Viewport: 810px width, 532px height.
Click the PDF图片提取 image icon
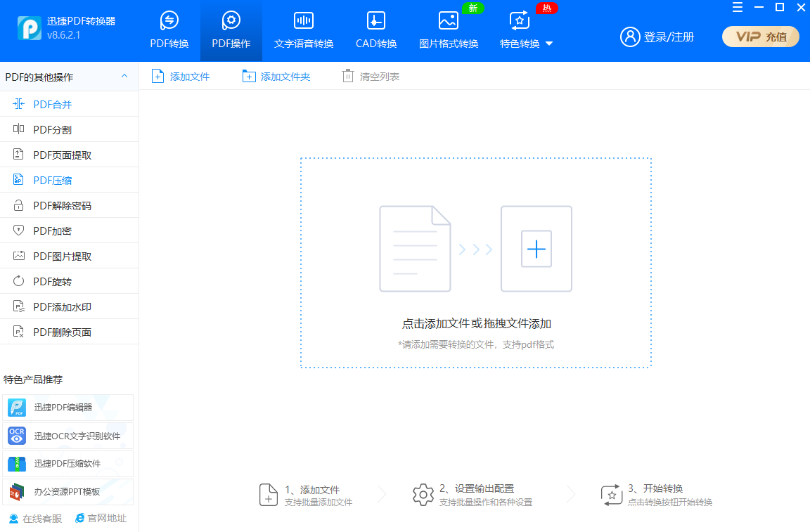pos(18,256)
